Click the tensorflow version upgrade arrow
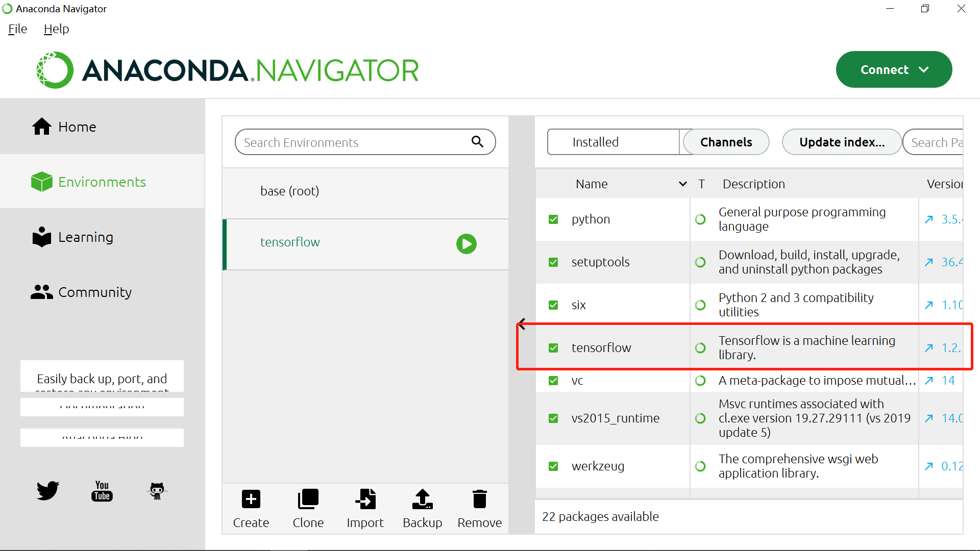The height and width of the screenshot is (551, 980). point(929,348)
